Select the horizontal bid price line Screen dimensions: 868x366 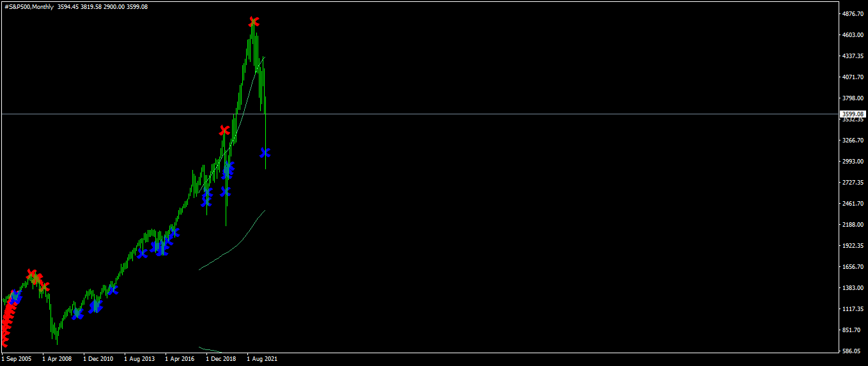(419, 114)
